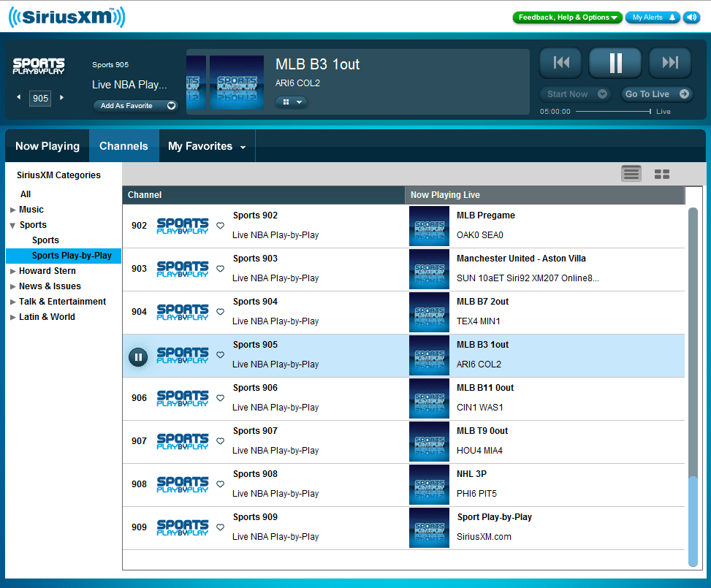Open NHL 3P show thumbnail

pos(429,484)
